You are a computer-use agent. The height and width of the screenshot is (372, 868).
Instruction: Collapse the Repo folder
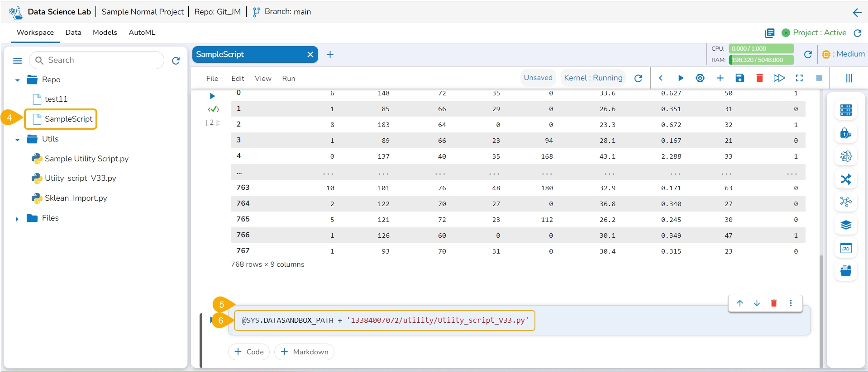tap(17, 80)
